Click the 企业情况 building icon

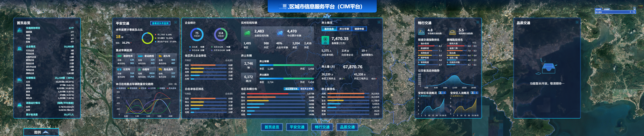pyautogui.click(x=19, y=49)
